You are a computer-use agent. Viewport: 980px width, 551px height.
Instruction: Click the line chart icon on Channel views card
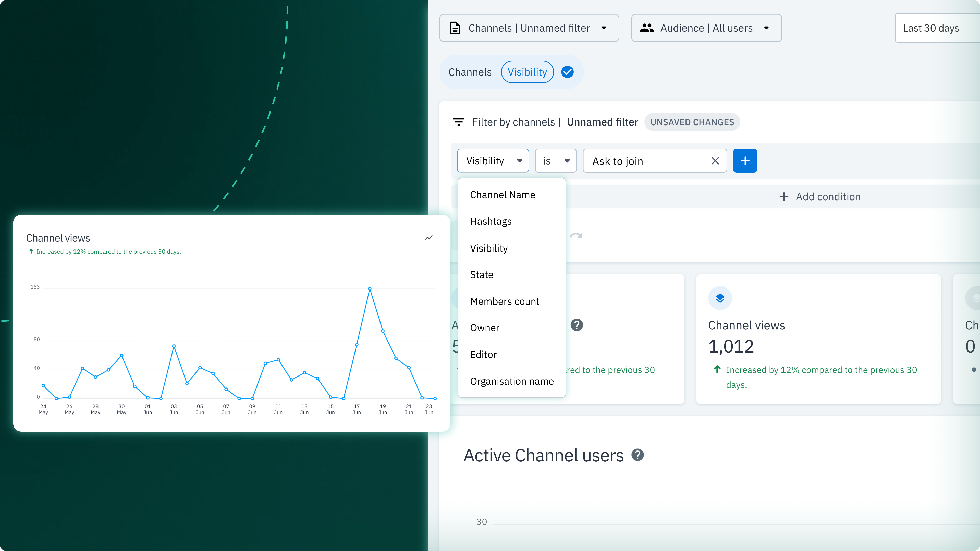coord(429,237)
